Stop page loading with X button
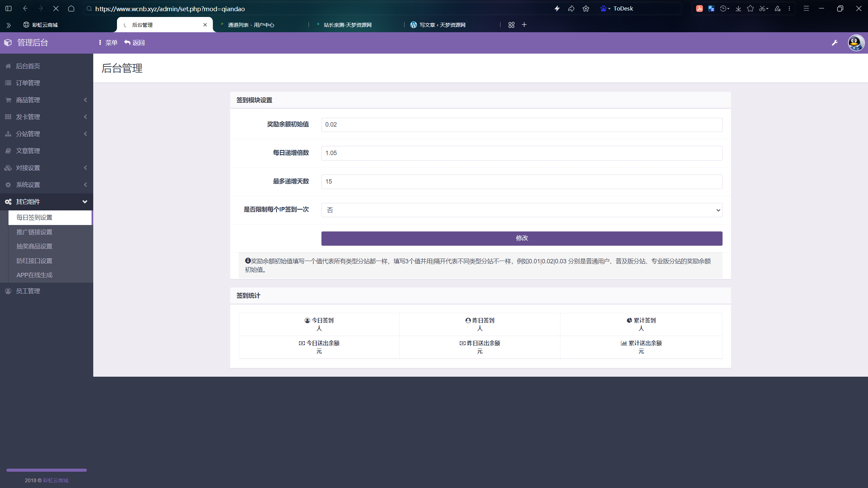The image size is (868, 488). pos(56,8)
